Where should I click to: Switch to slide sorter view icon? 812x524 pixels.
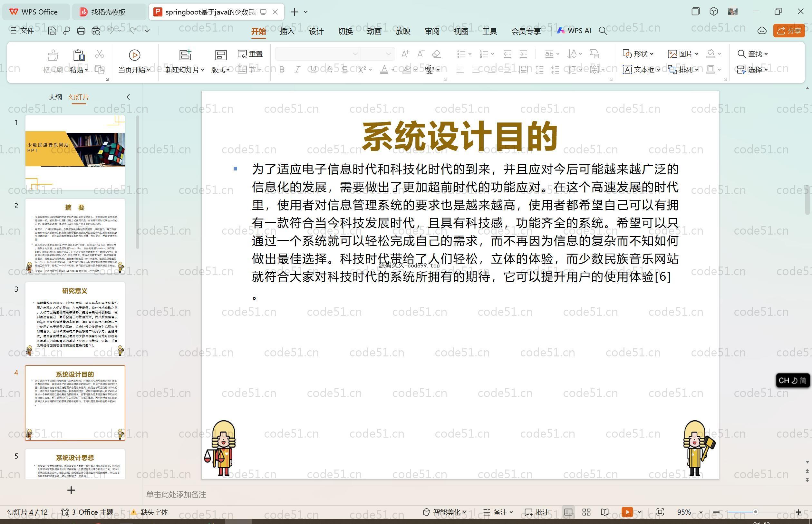click(x=586, y=512)
